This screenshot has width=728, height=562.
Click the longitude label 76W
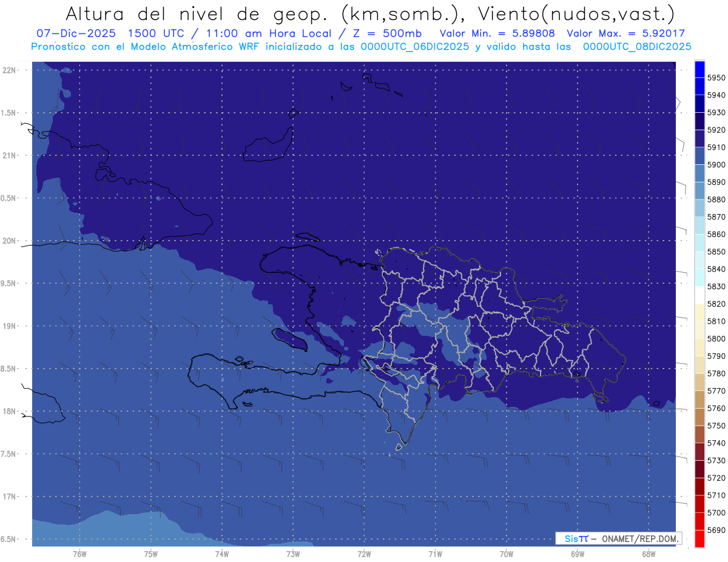coord(79,554)
